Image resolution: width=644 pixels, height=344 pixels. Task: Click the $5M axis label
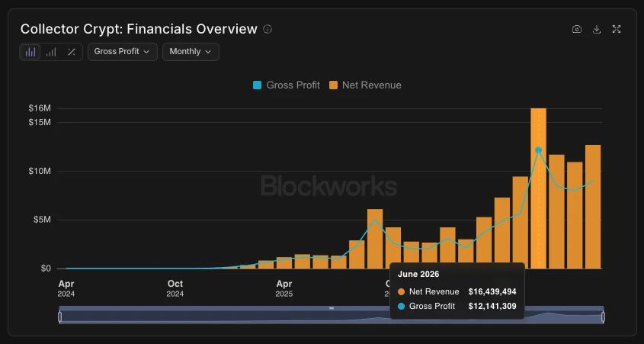click(x=42, y=220)
